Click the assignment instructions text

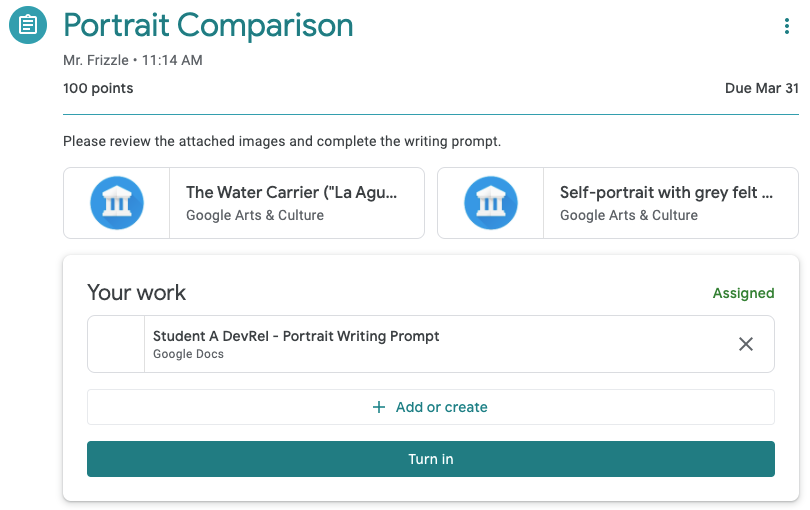tap(282, 141)
